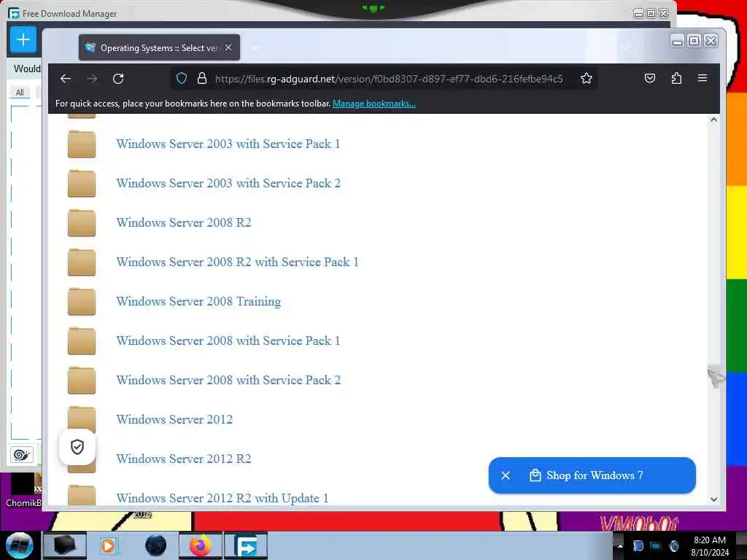The width and height of the screenshot is (747, 560).
Task: Reload the current page
Action: coord(118,79)
